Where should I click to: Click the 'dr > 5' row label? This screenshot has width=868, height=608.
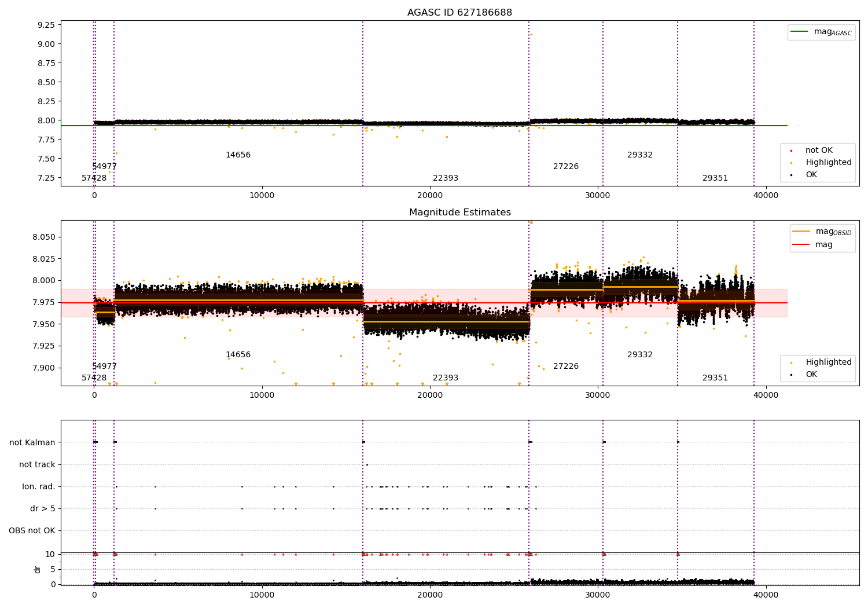click(x=43, y=508)
